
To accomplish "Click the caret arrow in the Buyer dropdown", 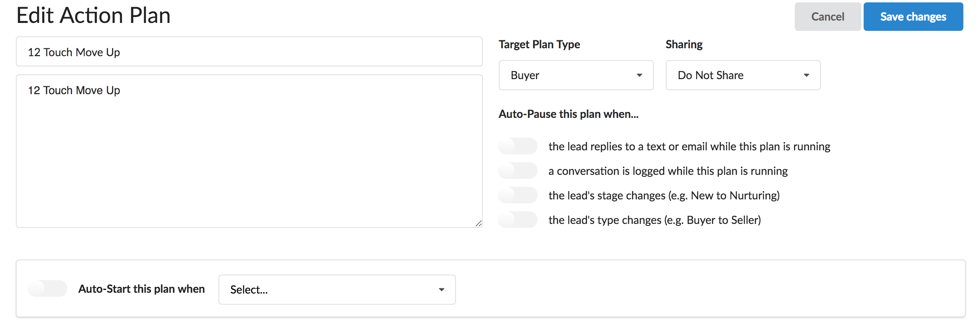I will pyautogui.click(x=639, y=75).
